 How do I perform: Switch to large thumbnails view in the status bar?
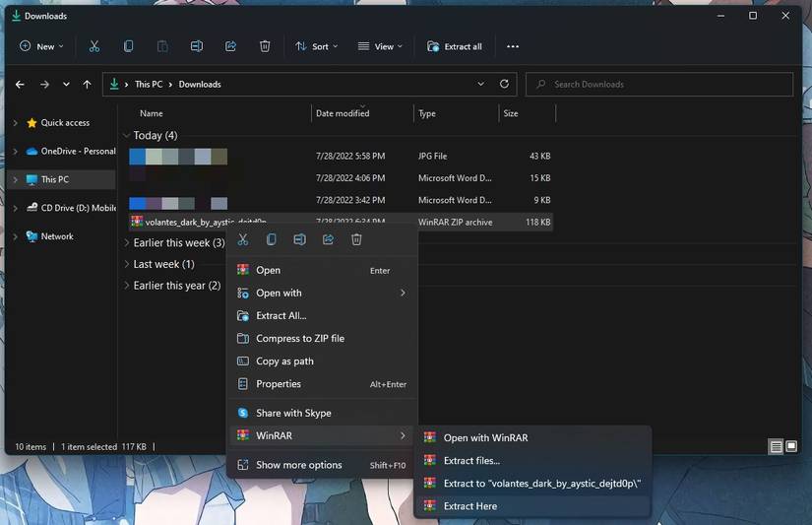click(x=790, y=447)
